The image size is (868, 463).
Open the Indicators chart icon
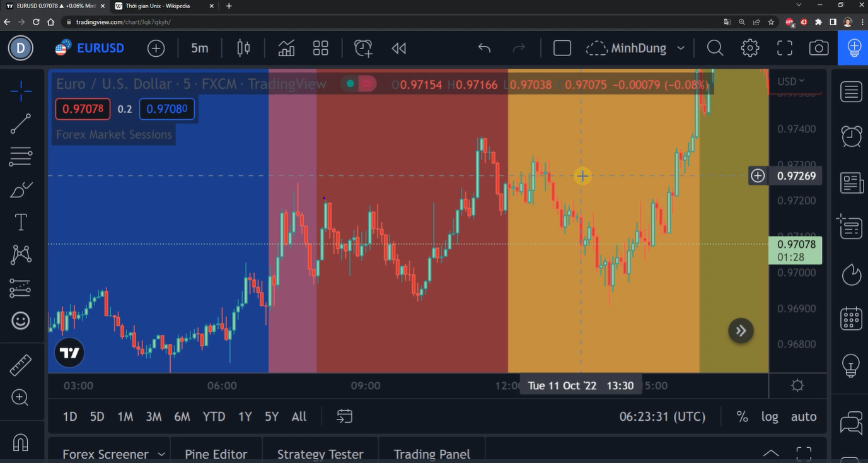[x=286, y=48]
